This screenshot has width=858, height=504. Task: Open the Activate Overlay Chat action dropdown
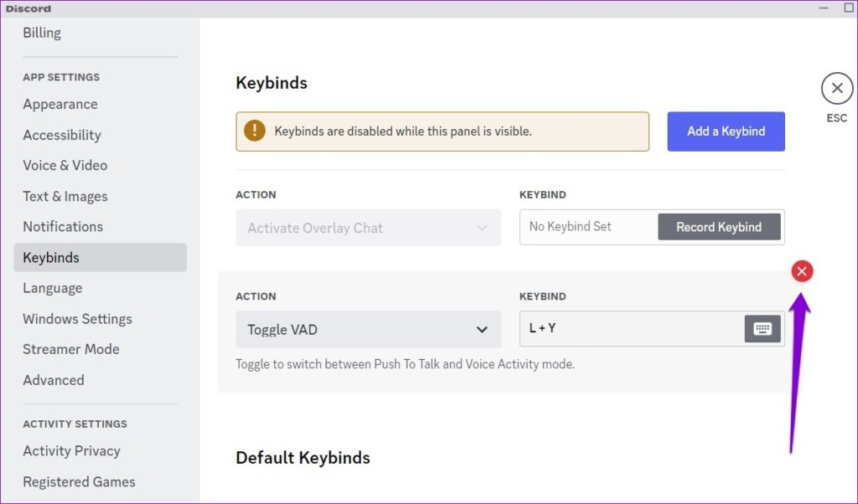coord(369,227)
